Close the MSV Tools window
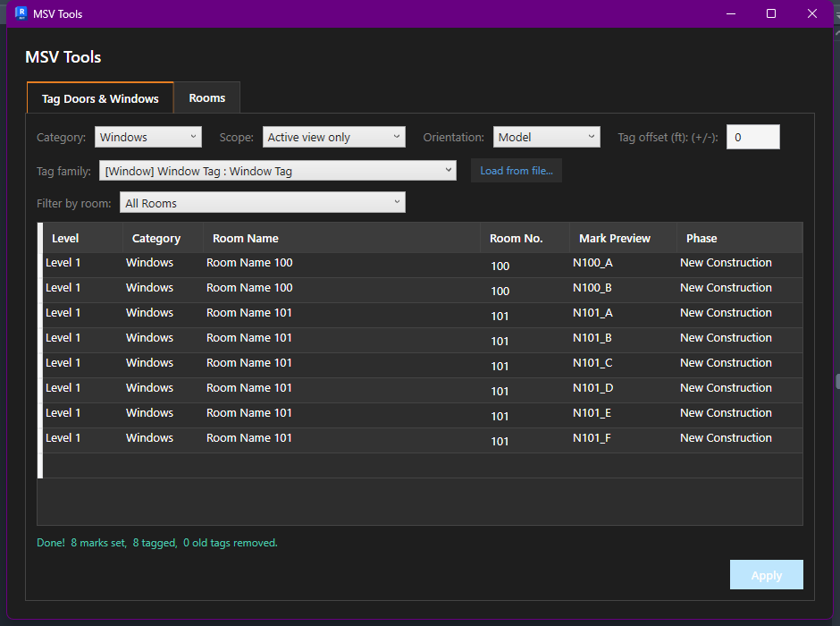Image resolution: width=840 pixels, height=626 pixels. (812, 13)
